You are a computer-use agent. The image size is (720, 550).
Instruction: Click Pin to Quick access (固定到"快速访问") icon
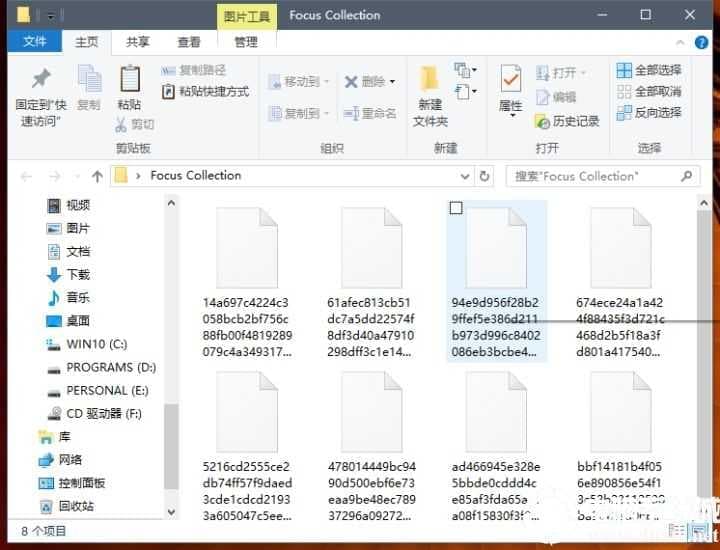41,79
